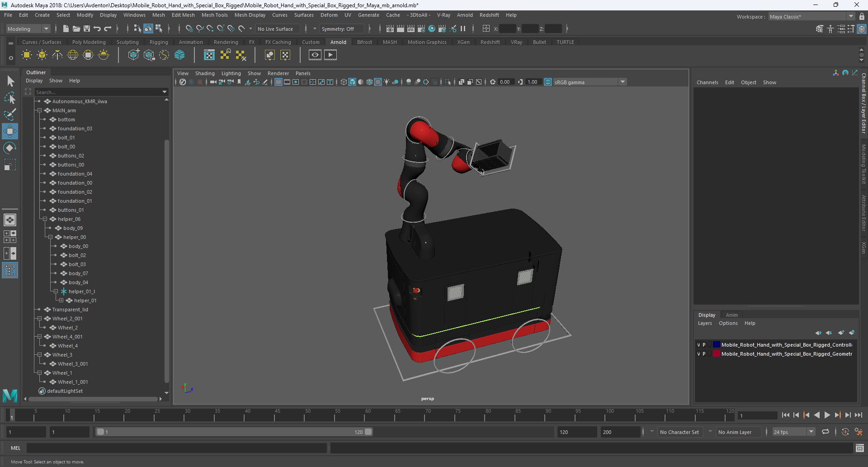Toggle the loop playback icon
Screen dimensions: 868x467
[826, 432]
